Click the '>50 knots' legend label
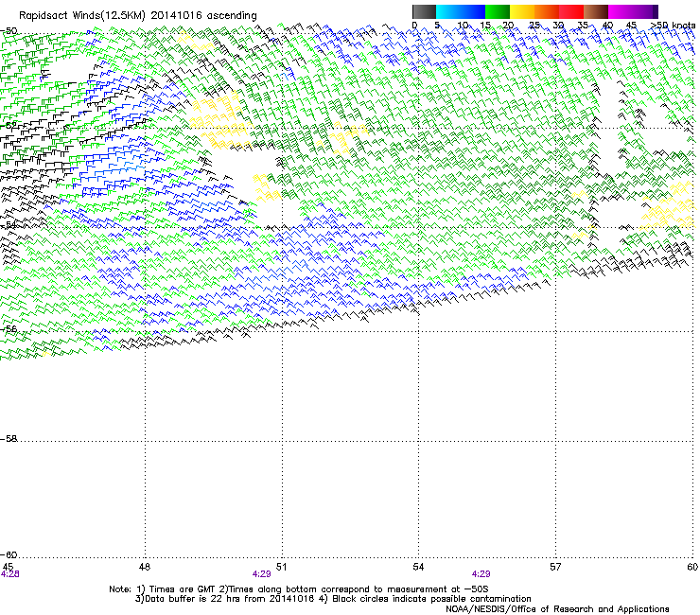The image size is (700, 615). 673,26
